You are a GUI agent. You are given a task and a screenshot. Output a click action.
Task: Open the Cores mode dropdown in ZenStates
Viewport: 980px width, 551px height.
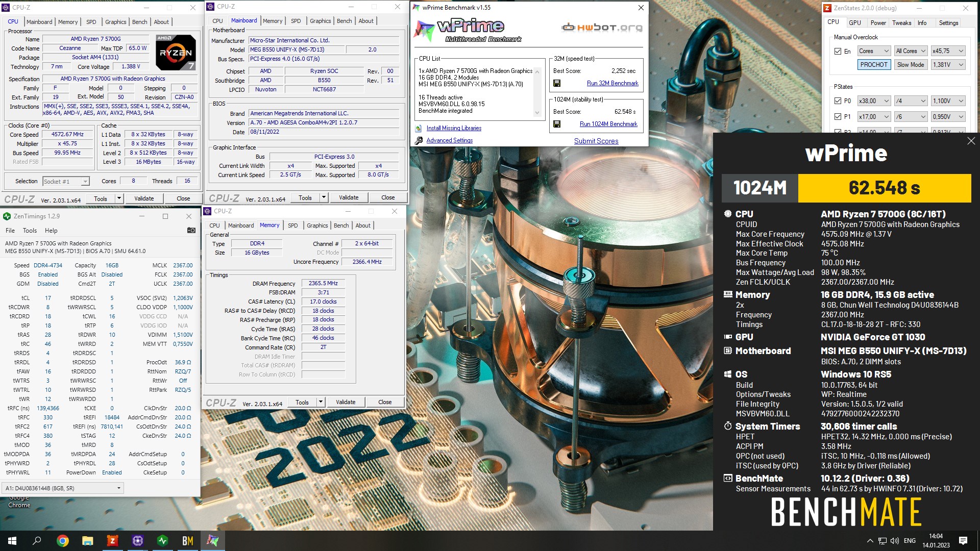click(x=874, y=51)
